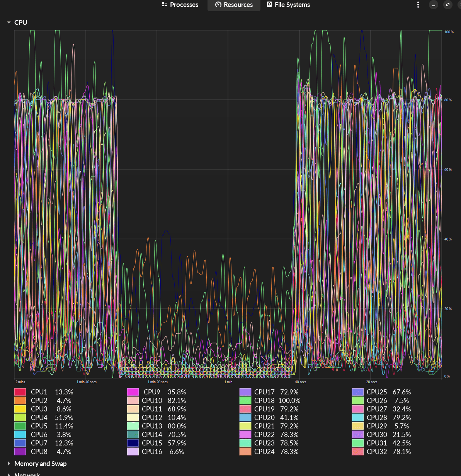
Task: Click the '100 %' graph axis label
Action: [x=449, y=32]
